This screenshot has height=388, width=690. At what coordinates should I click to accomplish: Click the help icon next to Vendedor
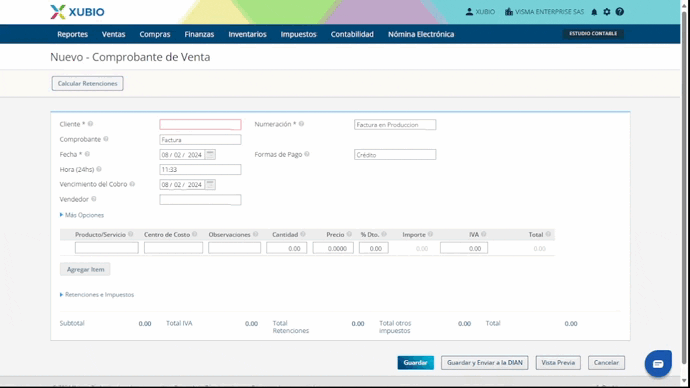point(94,199)
